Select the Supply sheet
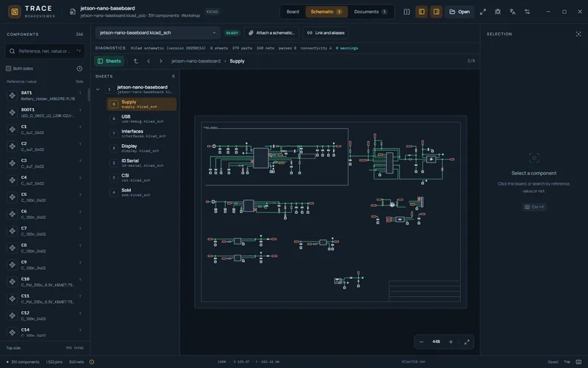The height and width of the screenshot is (368, 588). (142, 104)
